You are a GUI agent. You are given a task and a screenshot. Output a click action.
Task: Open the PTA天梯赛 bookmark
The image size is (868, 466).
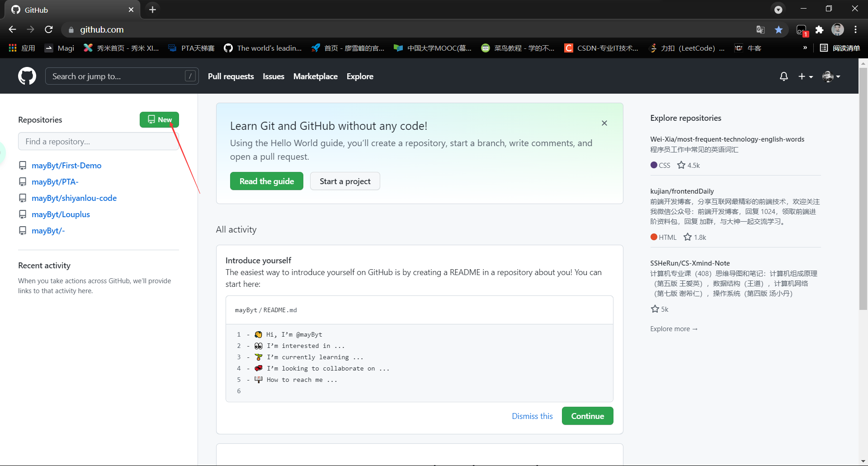(x=191, y=48)
